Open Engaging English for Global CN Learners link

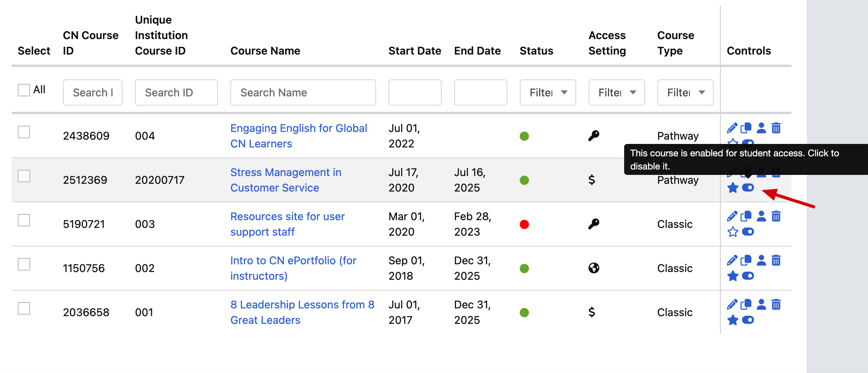pos(298,136)
